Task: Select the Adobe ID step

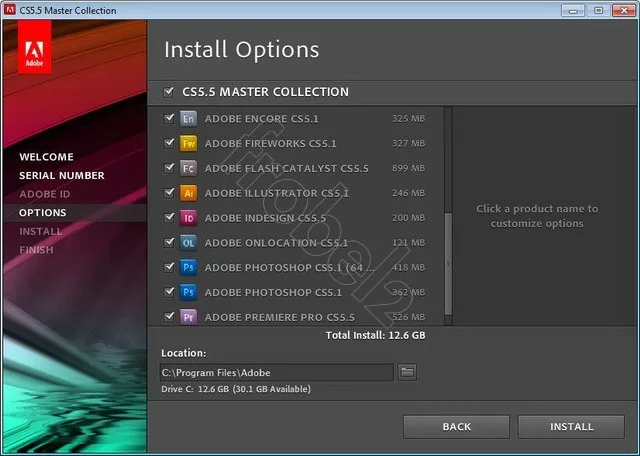Action: click(44, 194)
